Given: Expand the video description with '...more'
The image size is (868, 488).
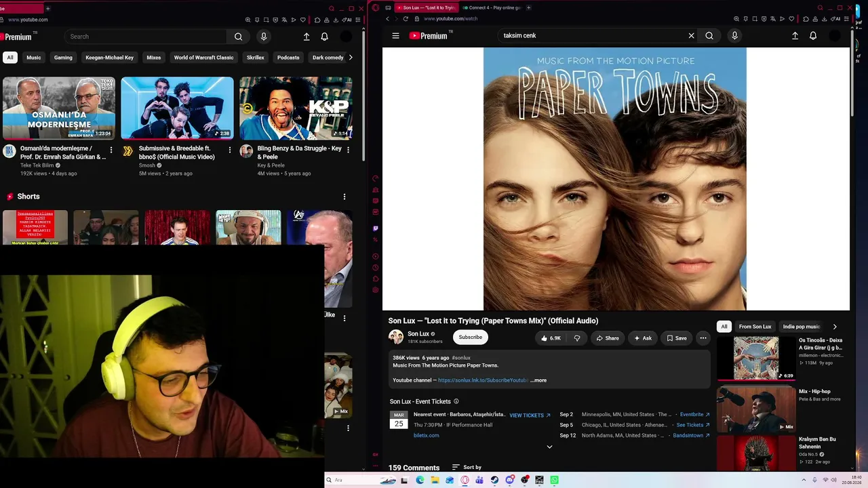Looking at the screenshot, I should pos(538,380).
